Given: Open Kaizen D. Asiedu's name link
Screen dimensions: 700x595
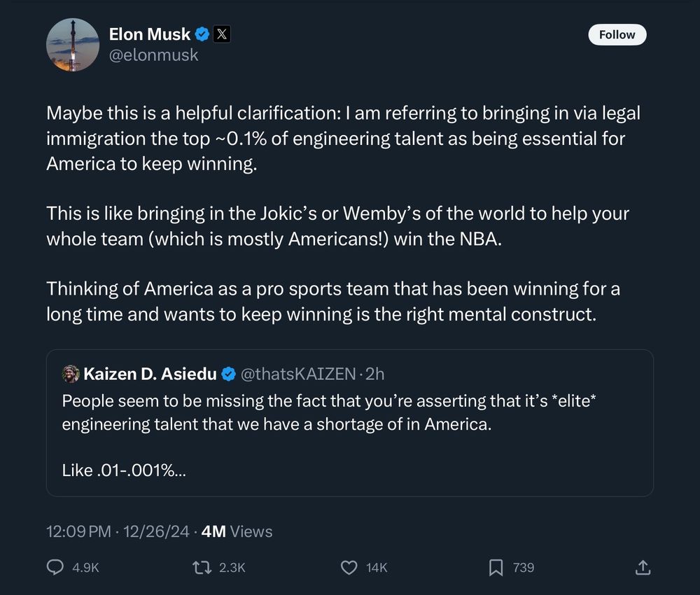Looking at the screenshot, I should pos(150,374).
